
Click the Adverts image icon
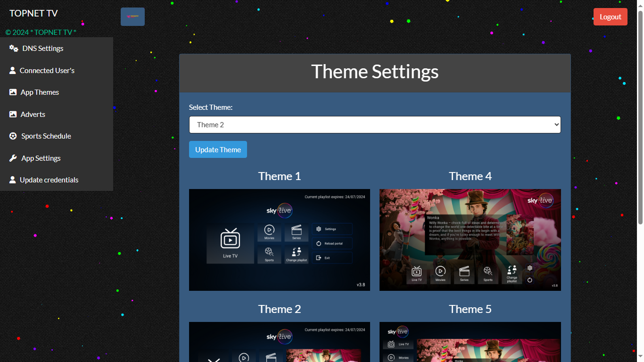point(13,114)
